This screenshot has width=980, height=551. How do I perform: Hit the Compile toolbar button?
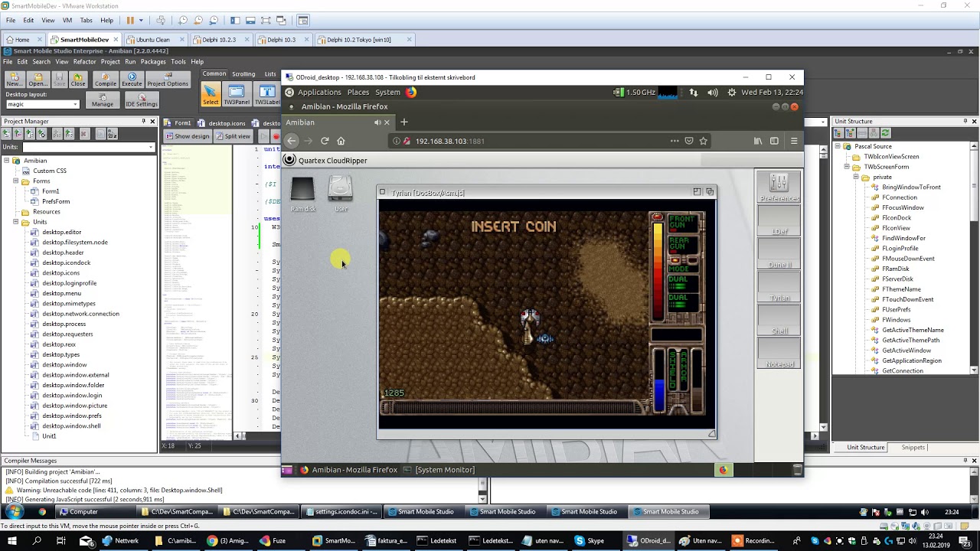(106, 80)
